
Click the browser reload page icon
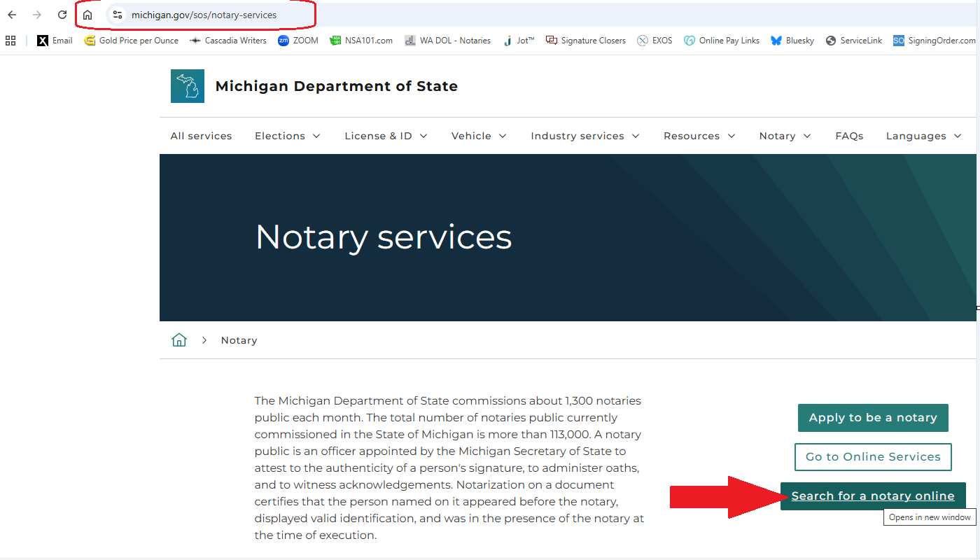coord(62,15)
